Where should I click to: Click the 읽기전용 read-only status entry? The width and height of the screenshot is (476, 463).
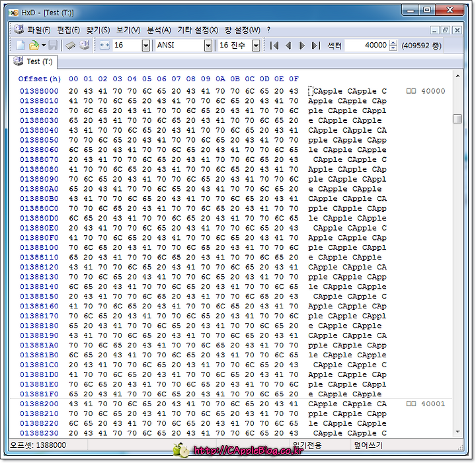tap(307, 445)
